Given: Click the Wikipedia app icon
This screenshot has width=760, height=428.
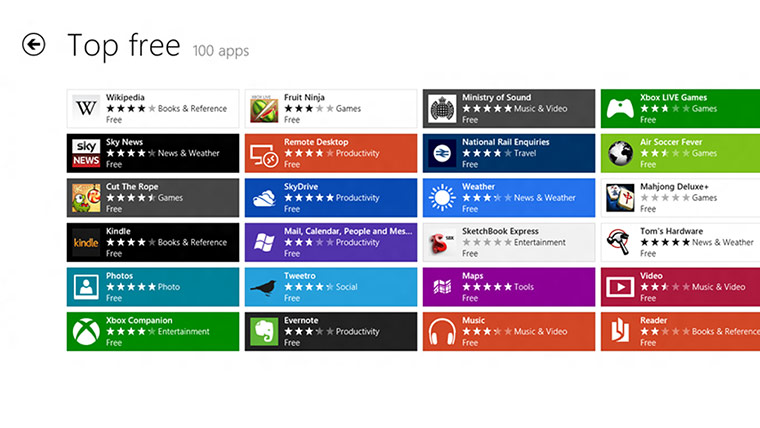Looking at the screenshot, I should pos(86,109).
